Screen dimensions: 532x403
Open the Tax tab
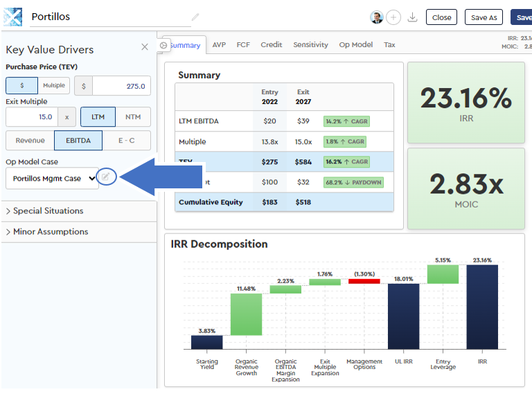coord(389,45)
